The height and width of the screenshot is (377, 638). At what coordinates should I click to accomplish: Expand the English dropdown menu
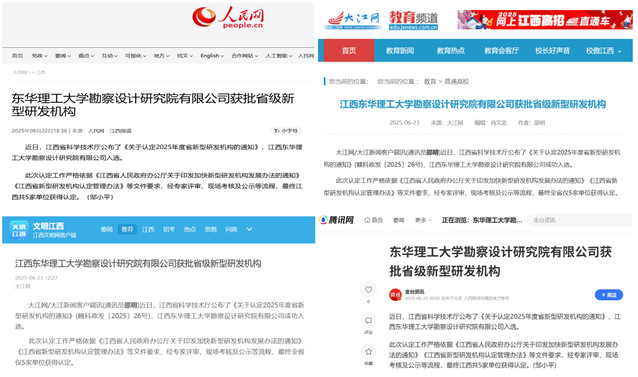coord(212,56)
